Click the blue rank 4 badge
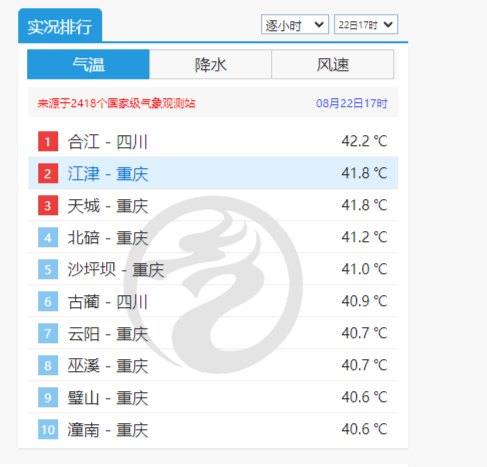The width and height of the screenshot is (487, 467). pyautogui.click(x=48, y=237)
